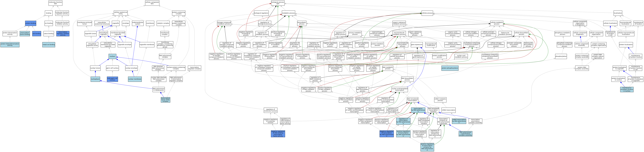Image resolution: width=644 pixels, height=152 pixels.
Task: Select the 'cellular_component Taf3' root node
Action: 152,3
